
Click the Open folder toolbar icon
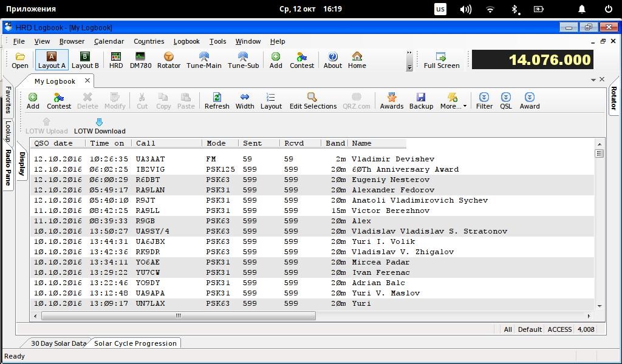[20, 60]
